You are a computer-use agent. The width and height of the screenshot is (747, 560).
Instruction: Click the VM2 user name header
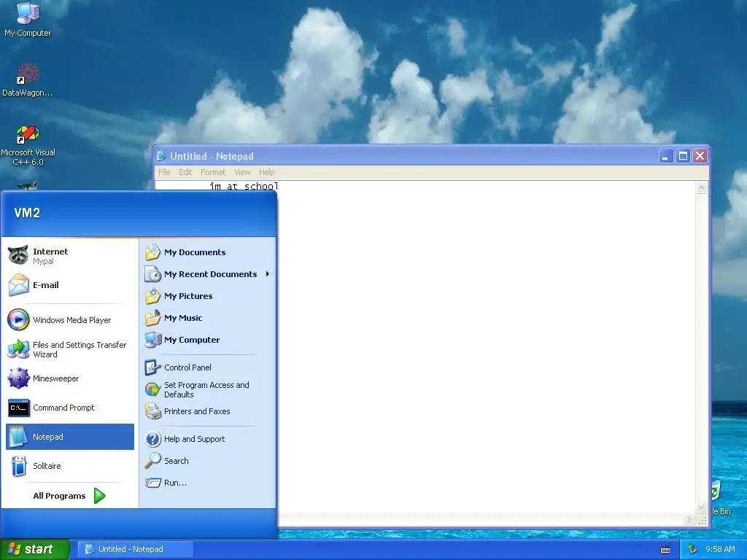(x=27, y=213)
